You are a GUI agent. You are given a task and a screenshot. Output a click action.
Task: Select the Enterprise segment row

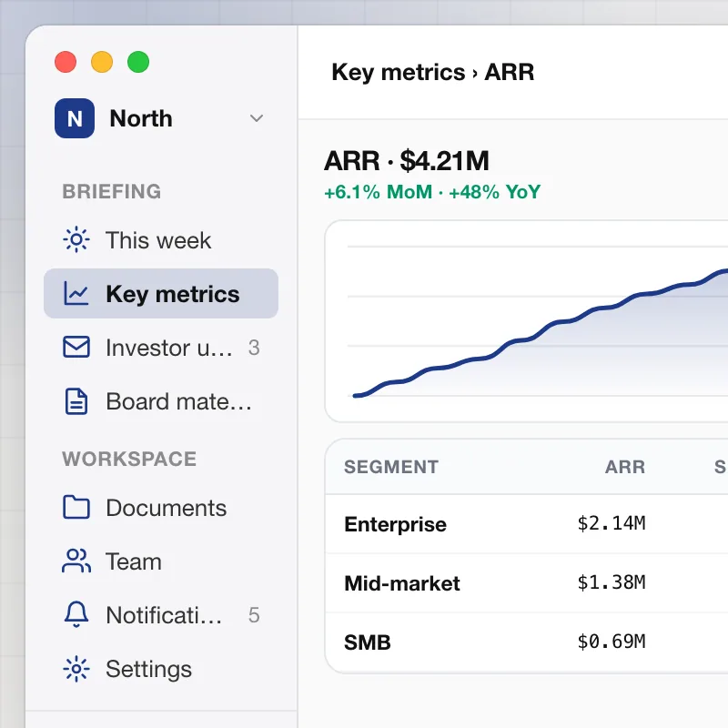click(x=527, y=524)
